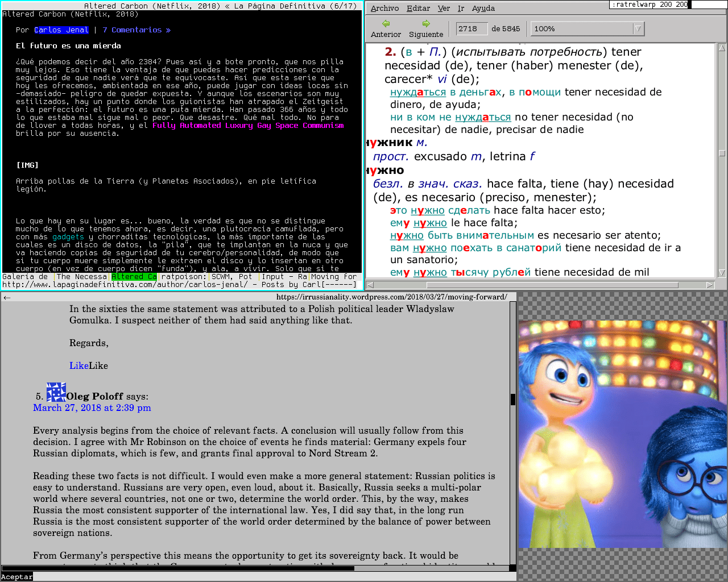
Task: Switch to the 'Input - Ra' tab
Action: pos(284,277)
